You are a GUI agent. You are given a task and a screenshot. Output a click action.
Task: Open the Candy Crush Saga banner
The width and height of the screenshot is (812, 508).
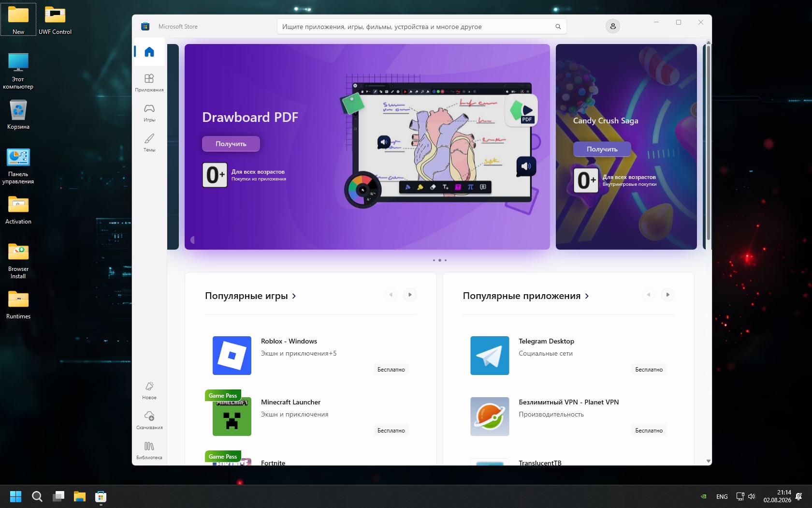[626, 147]
